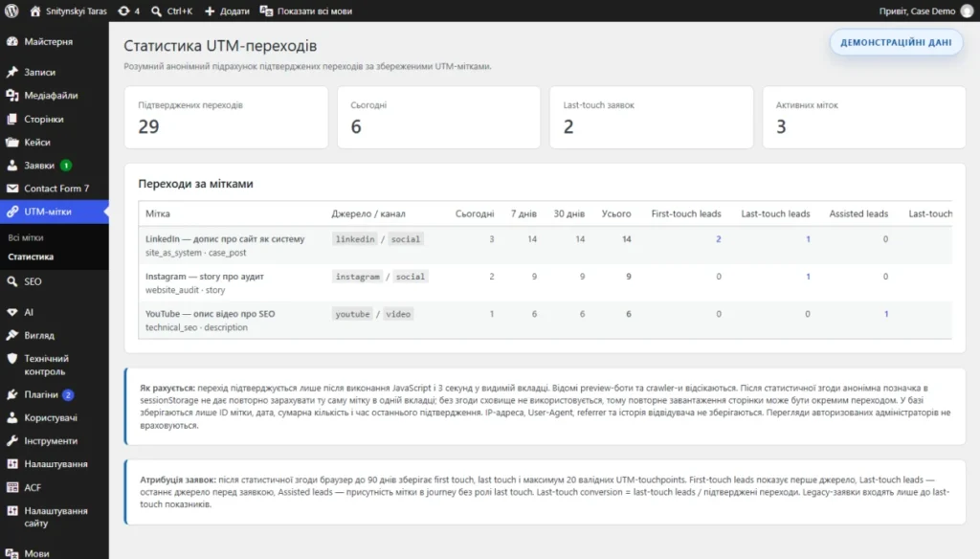980x559 pixels.
Task: Click the Сьогодні card showing 6
Action: (438, 118)
